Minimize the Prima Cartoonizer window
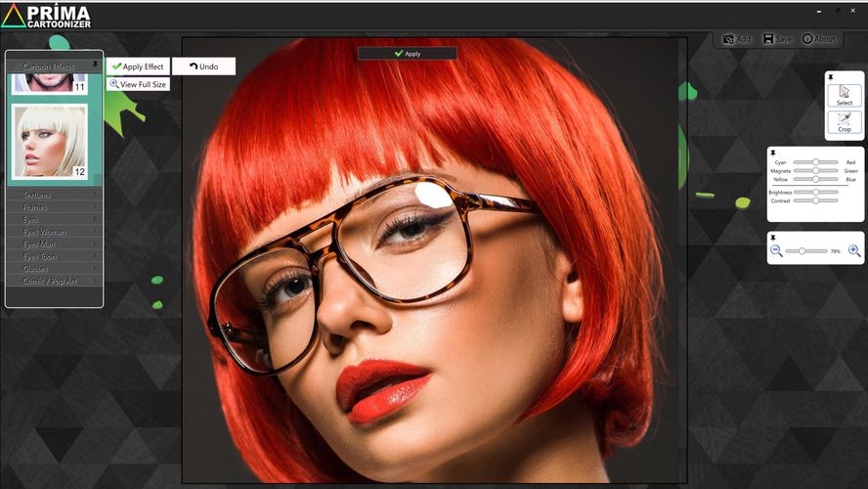868x489 pixels. point(819,11)
